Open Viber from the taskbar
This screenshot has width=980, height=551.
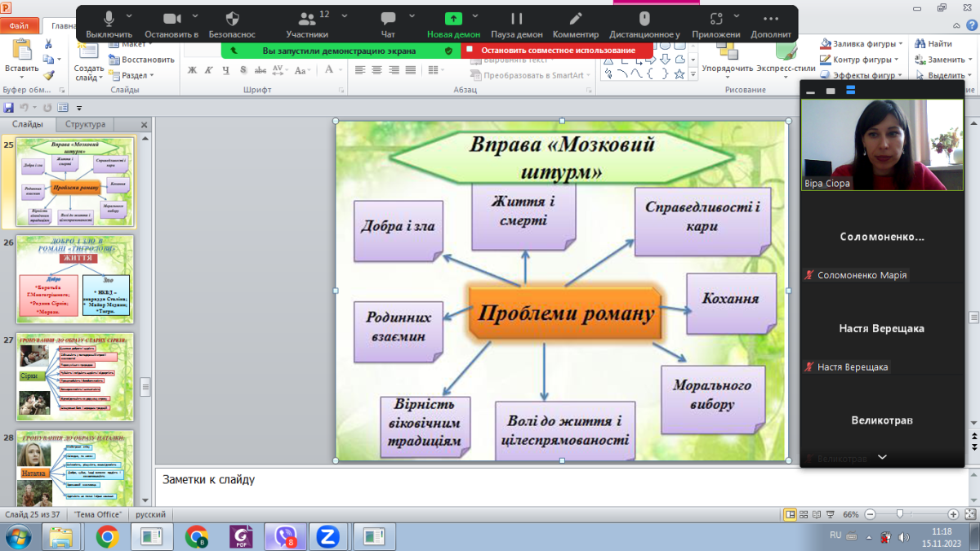[285, 536]
